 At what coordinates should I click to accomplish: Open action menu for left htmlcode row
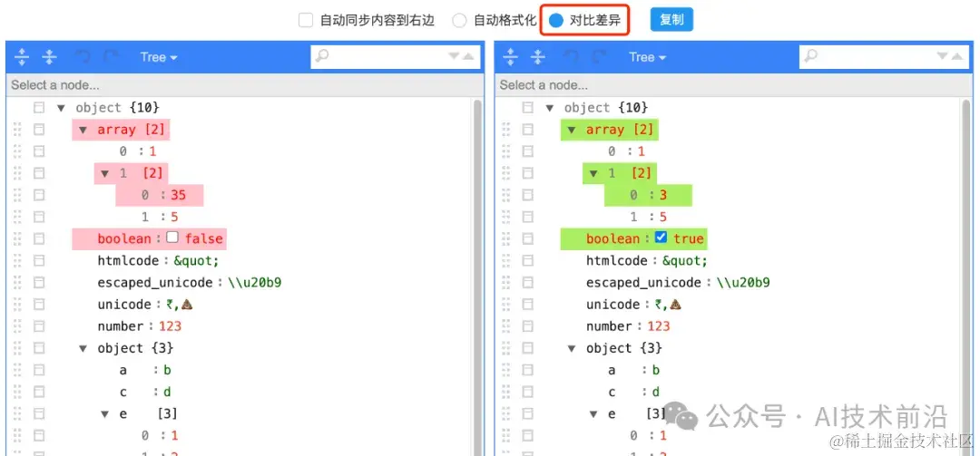tap(39, 260)
